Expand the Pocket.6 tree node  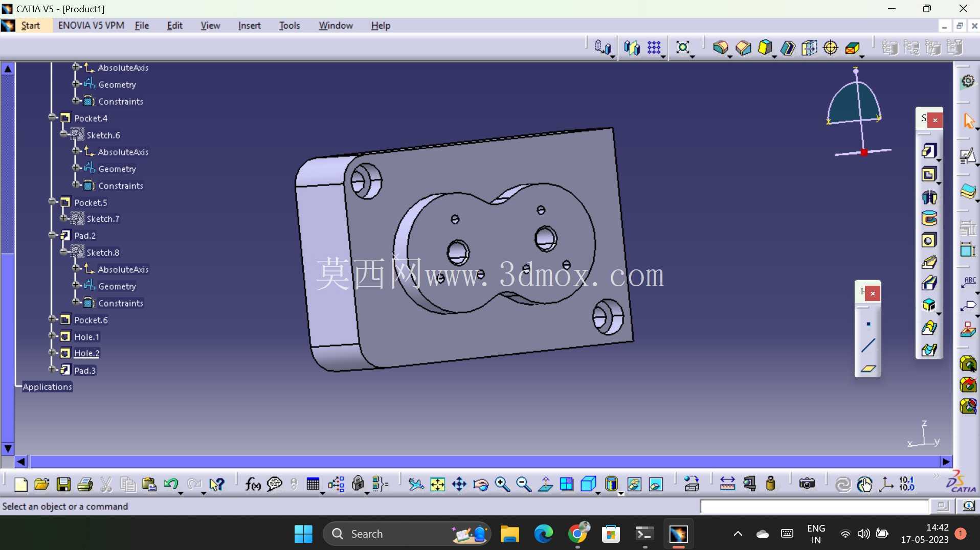(x=52, y=319)
